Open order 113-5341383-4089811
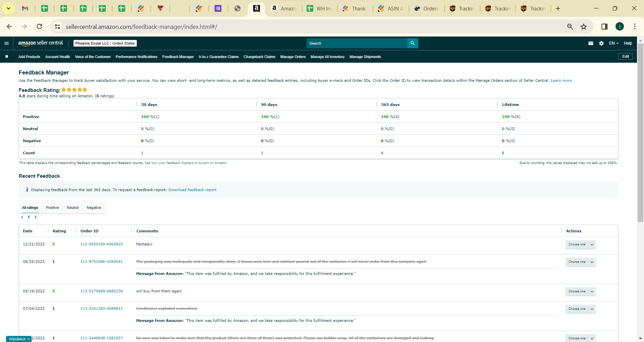644x342 pixels. pos(102,308)
